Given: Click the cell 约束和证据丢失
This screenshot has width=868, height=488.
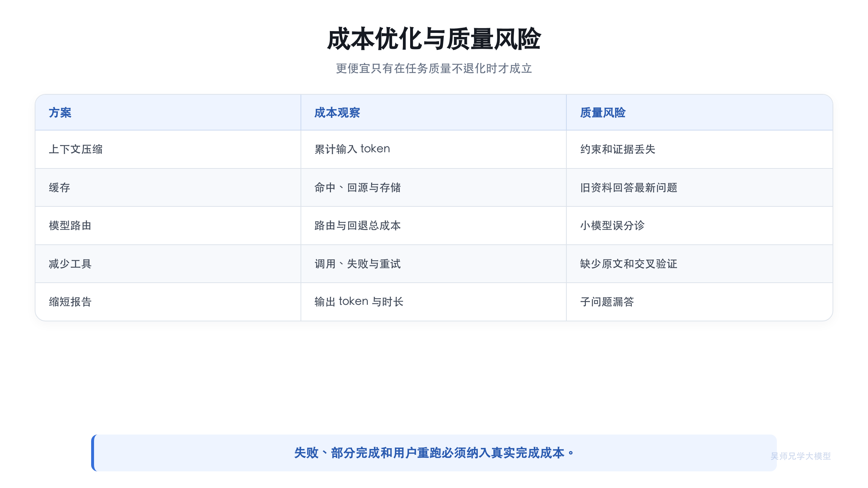Looking at the screenshot, I should 699,149.
